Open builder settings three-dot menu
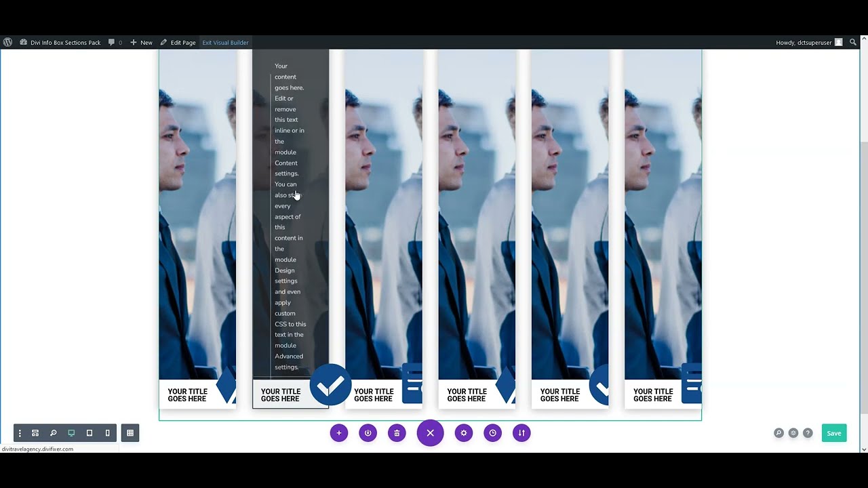Image resolution: width=868 pixels, height=488 pixels. 20,433
